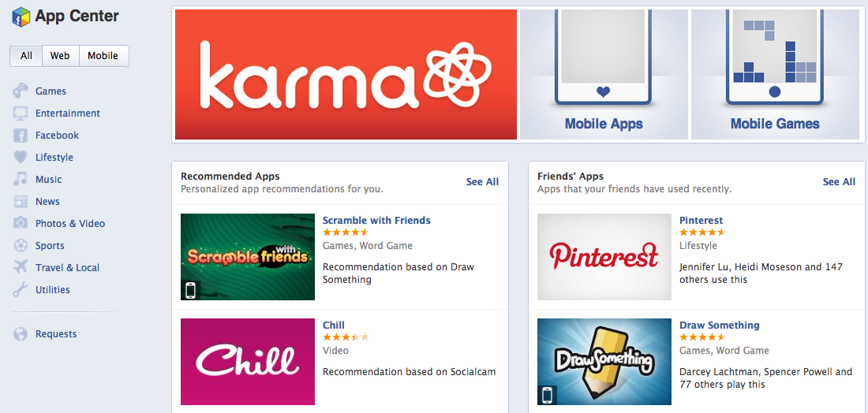
Task: Open the Utilities wrench icon
Action: coord(21,290)
